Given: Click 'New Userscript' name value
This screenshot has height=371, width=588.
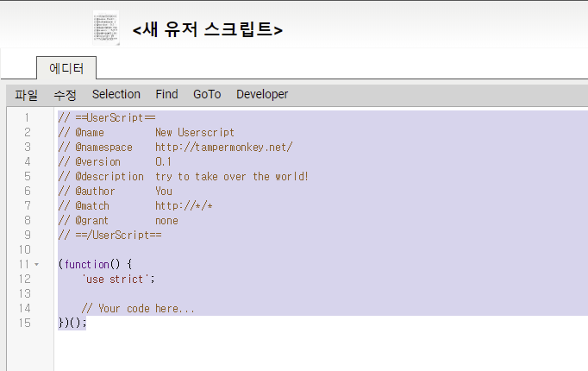Looking at the screenshot, I should click(x=195, y=132).
